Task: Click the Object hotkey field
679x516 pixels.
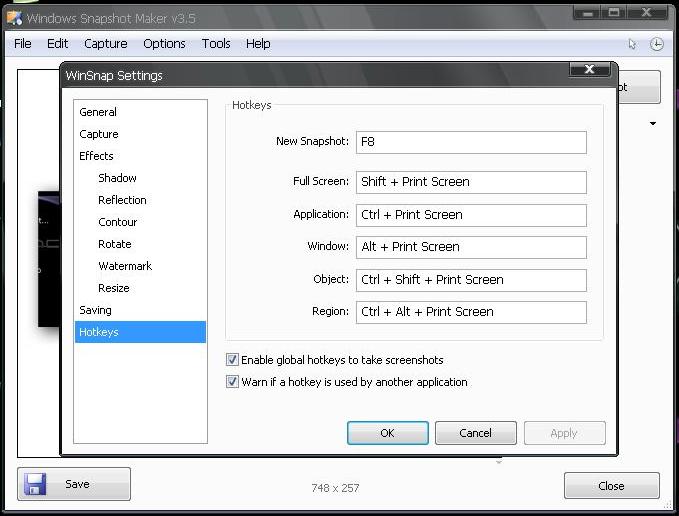Action: [471, 280]
